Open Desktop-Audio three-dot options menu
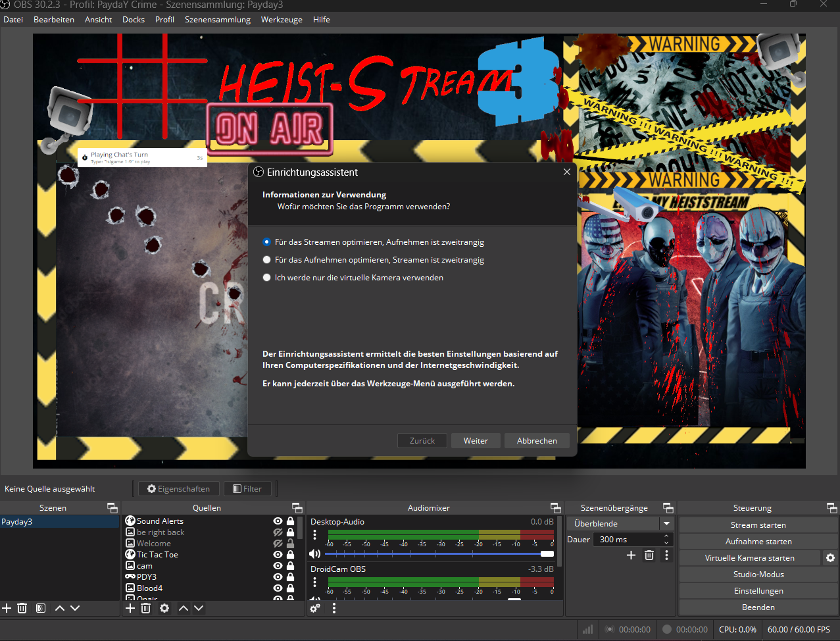Viewport: 840px width, 641px height. (314, 535)
